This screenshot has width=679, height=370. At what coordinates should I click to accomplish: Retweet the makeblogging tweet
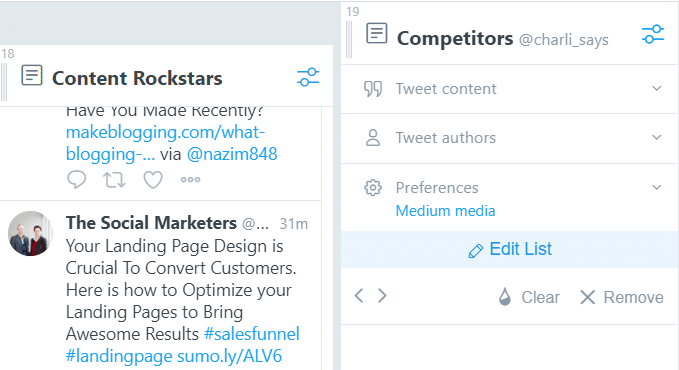114,179
